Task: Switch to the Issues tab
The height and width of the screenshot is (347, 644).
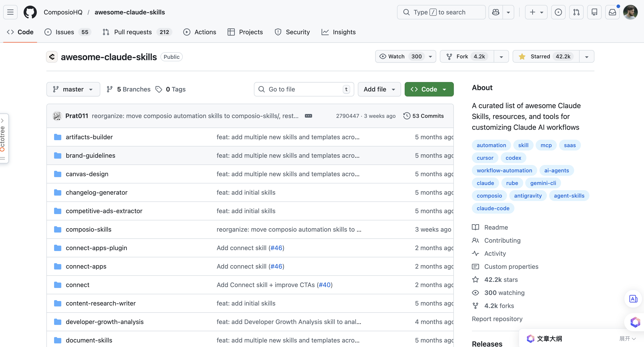Action: tap(68, 32)
